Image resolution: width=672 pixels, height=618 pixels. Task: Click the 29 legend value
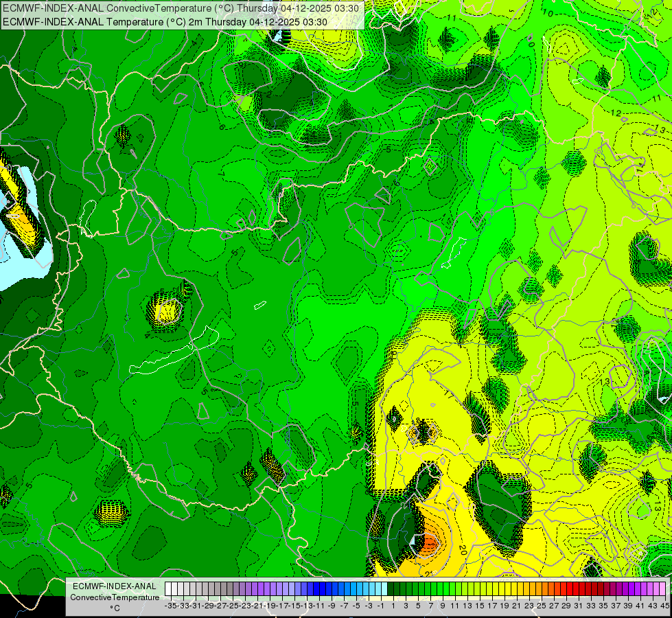tap(566, 606)
